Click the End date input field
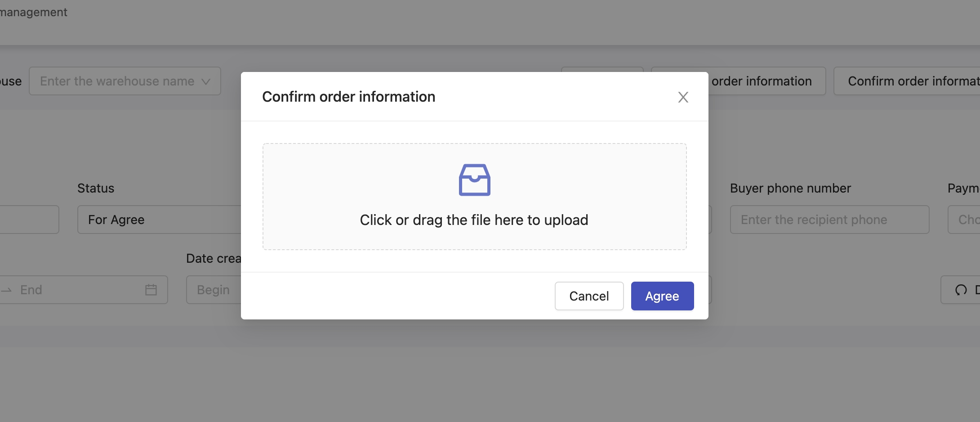The image size is (980, 422). click(x=76, y=290)
